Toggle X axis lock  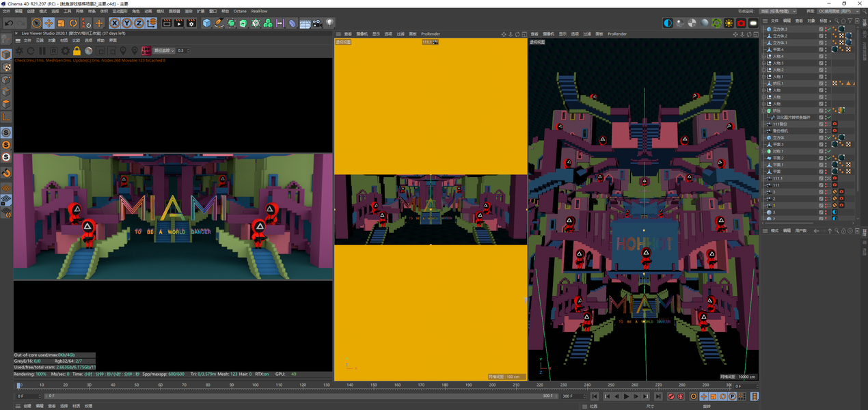pyautogui.click(x=115, y=23)
